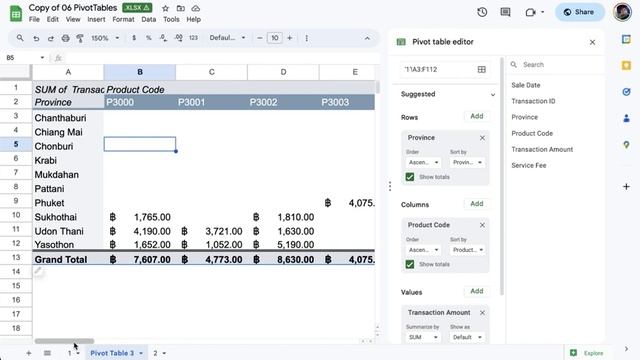Add a new sheet plus button
This screenshot has width=640, height=360.
(29, 353)
